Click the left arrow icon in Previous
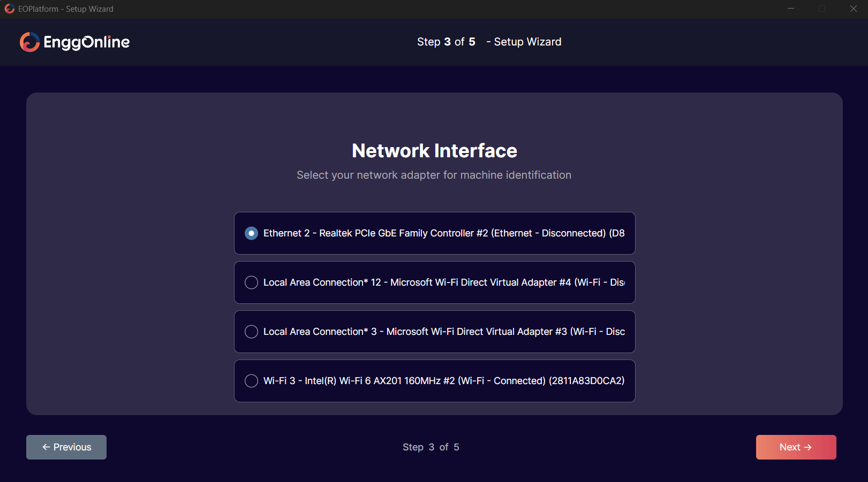The height and width of the screenshot is (482, 868). [x=46, y=447]
